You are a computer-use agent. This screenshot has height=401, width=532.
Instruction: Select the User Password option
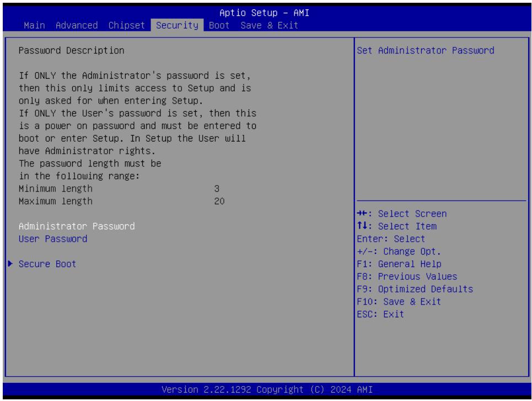click(x=53, y=239)
